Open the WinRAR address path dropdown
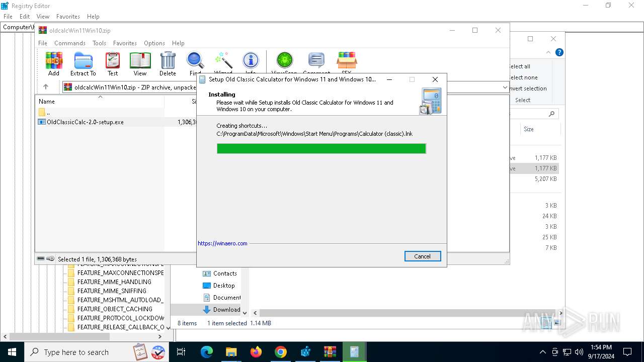644x362 pixels. 505,87
